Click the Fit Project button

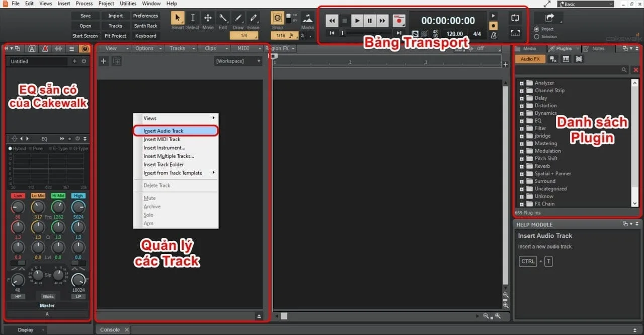click(x=115, y=36)
